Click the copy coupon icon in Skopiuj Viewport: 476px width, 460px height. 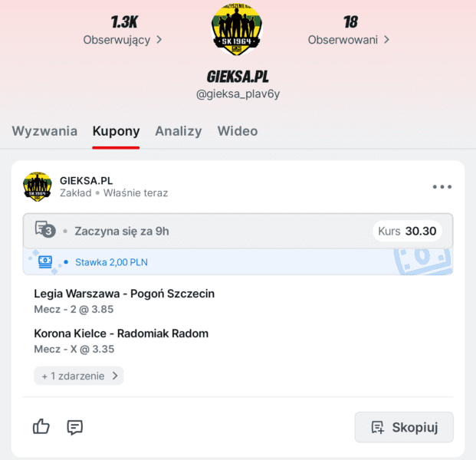(378, 427)
